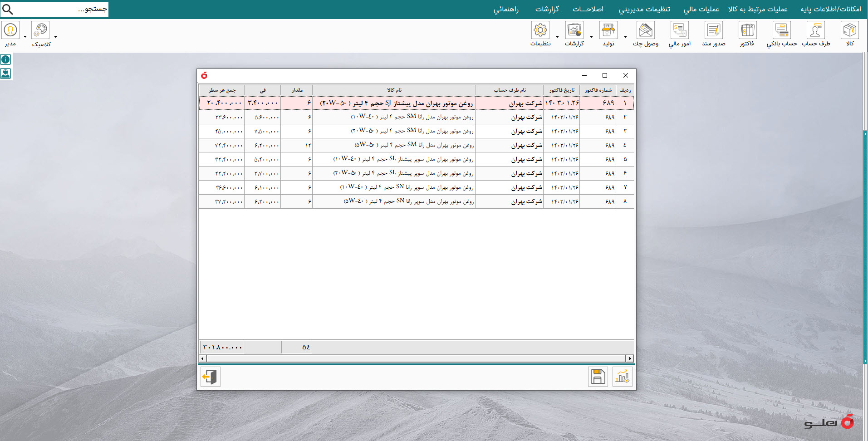Expand the dropdown arrow next to تنظيمات
The width and height of the screenshot is (868, 441).
(557, 37)
